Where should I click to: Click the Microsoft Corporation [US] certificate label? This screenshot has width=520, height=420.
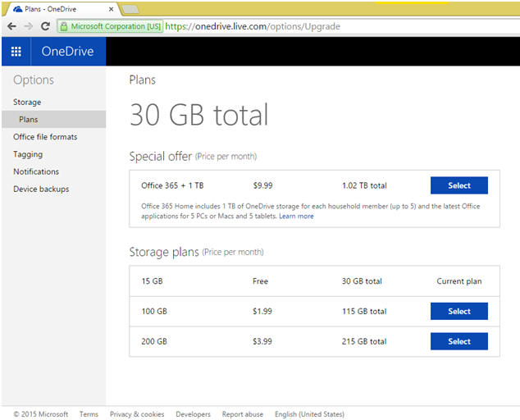pos(116,26)
